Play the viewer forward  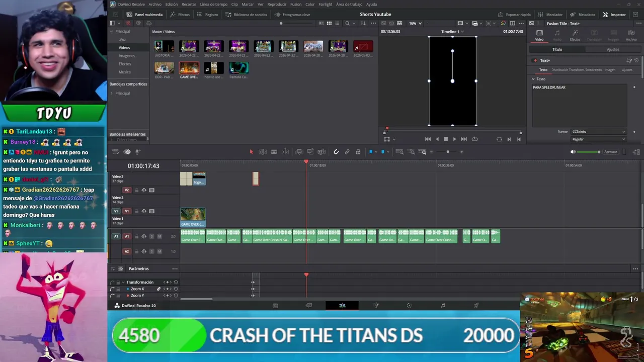point(454,139)
